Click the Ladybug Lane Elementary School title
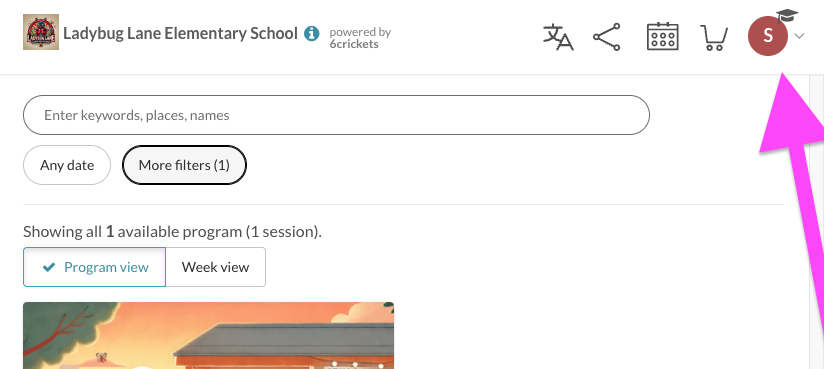 (x=180, y=34)
